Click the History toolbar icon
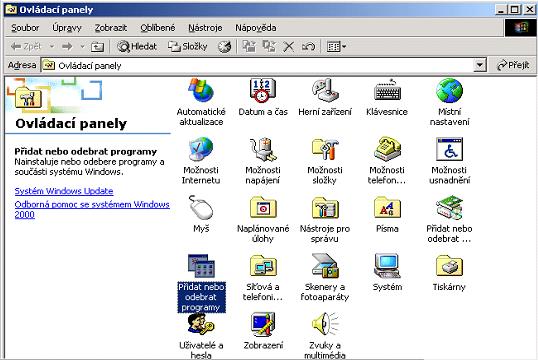Viewport: 538px width, 360px height. coord(225,46)
